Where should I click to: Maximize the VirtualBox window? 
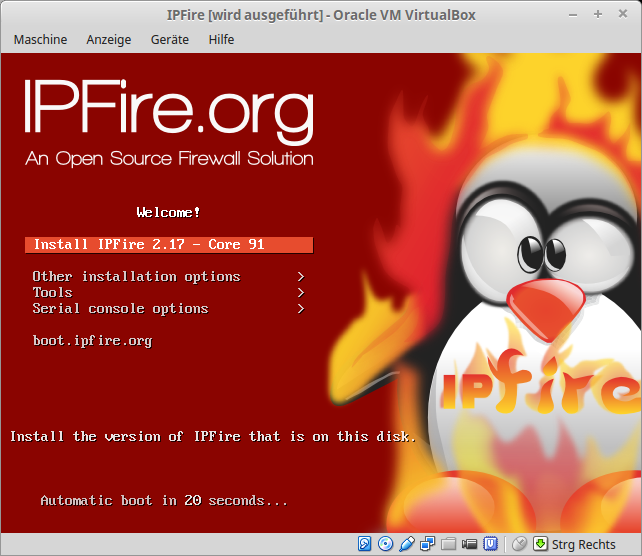click(x=598, y=14)
